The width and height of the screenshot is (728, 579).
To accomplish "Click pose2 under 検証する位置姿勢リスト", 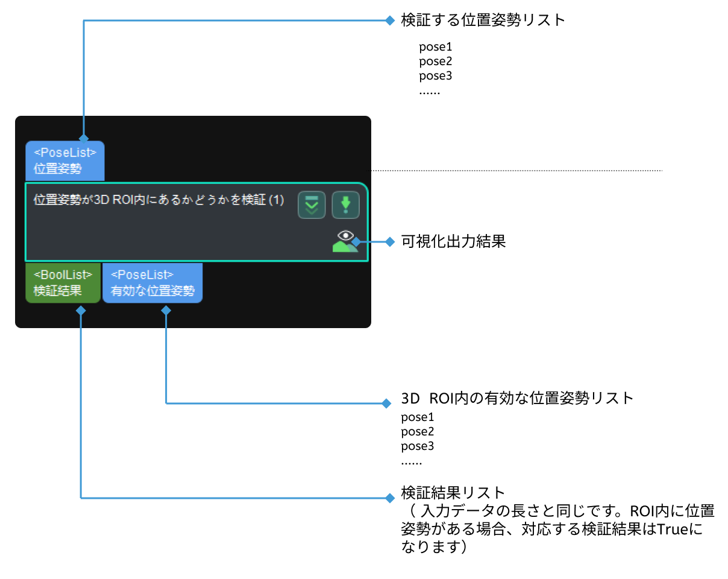I will (436, 62).
